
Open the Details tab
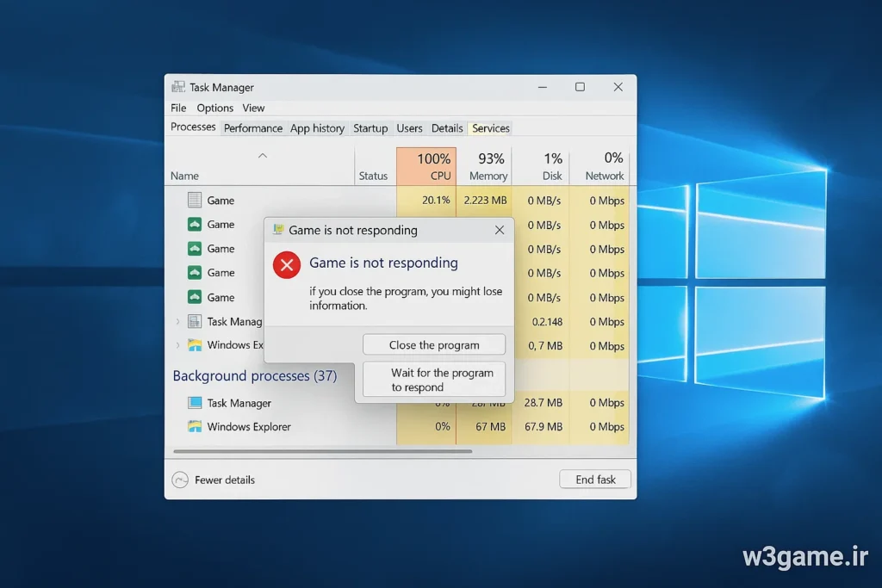(447, 128)
